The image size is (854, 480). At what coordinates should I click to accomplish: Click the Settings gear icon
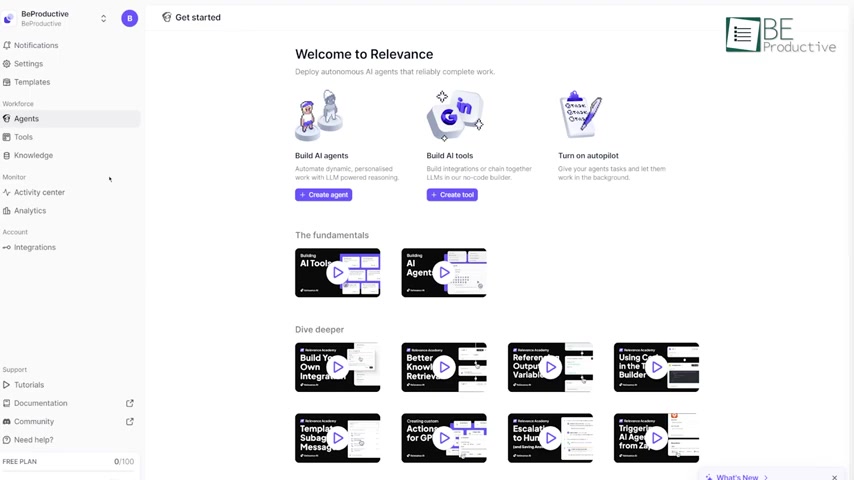tap(7, 64)
